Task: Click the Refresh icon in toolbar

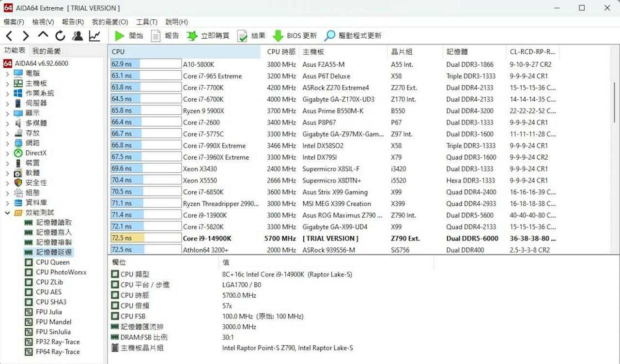Action: point(60,36)
